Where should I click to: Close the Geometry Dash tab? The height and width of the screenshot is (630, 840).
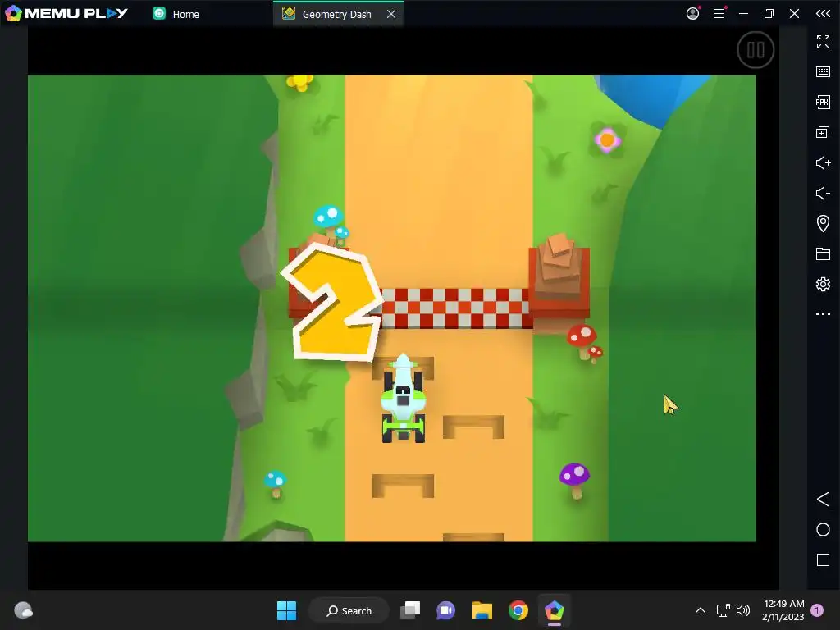[391, 14]
